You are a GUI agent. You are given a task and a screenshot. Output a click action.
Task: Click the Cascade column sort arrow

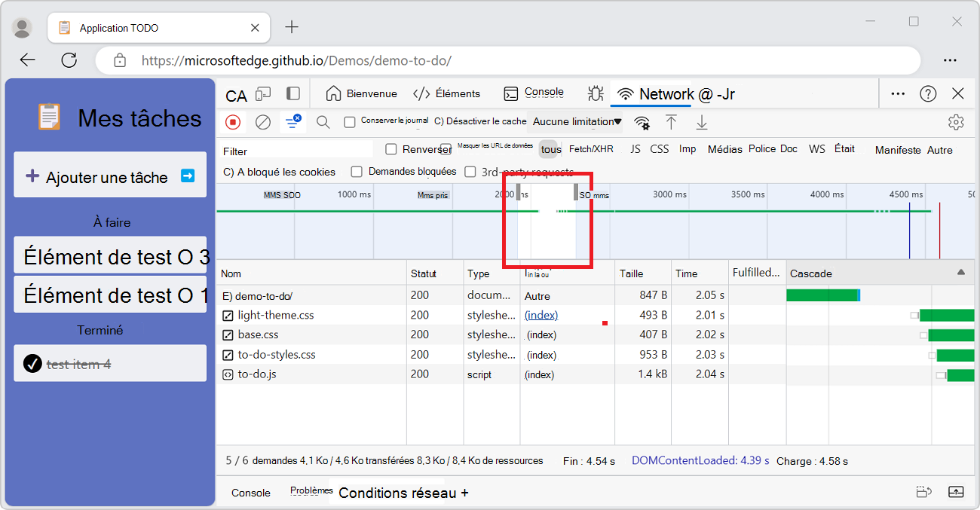[960, 273]
